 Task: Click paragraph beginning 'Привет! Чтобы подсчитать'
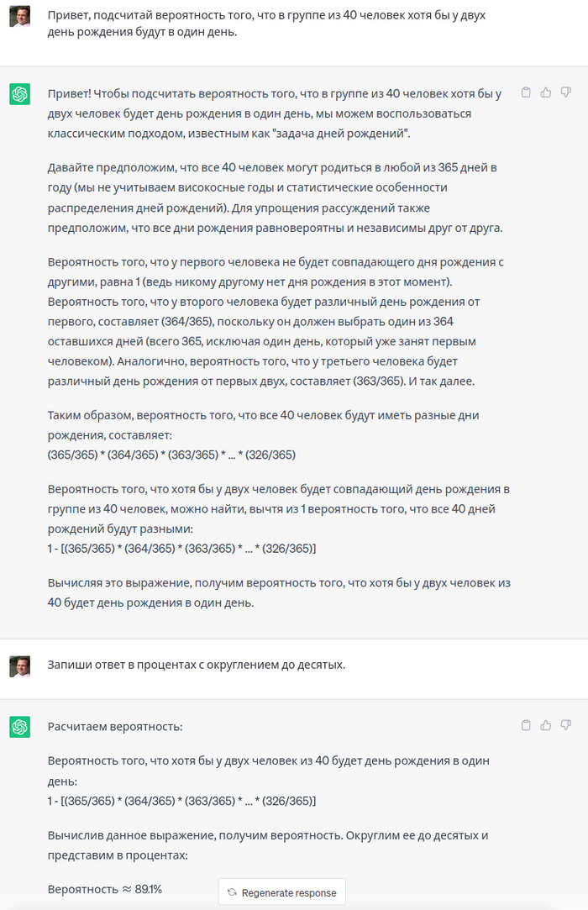pyautogui.click(x=273, y=113)
